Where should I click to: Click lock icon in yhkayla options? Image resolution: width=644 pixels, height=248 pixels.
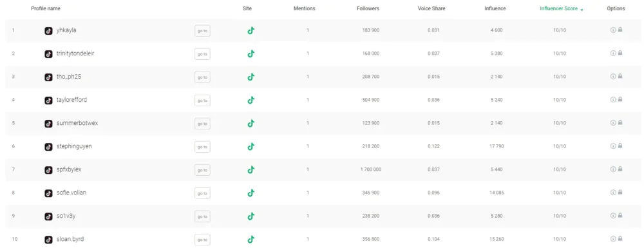[620, 30]
